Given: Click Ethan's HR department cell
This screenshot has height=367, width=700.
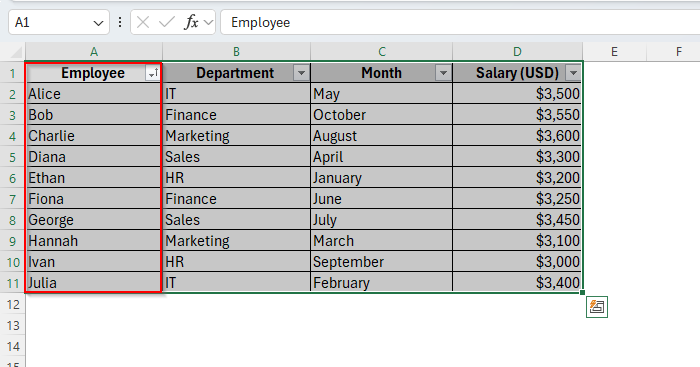Looking at the screenshot, I should pyautogui.click(x=236, y=178).
